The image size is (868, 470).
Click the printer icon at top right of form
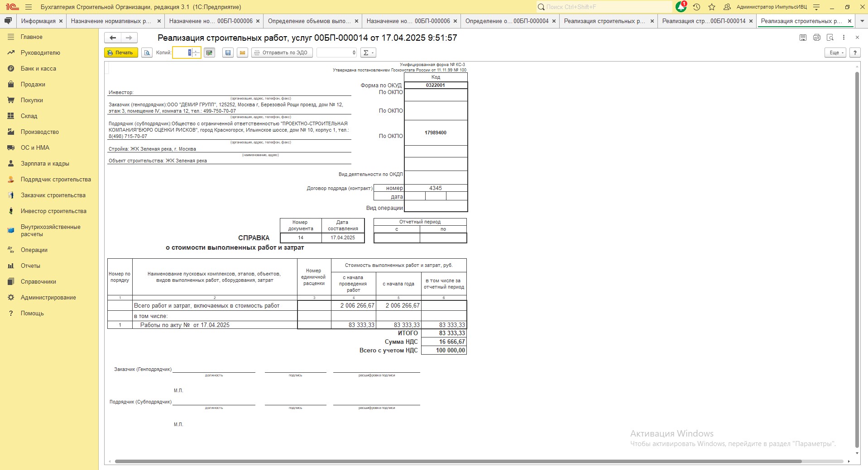pos(816,38)
